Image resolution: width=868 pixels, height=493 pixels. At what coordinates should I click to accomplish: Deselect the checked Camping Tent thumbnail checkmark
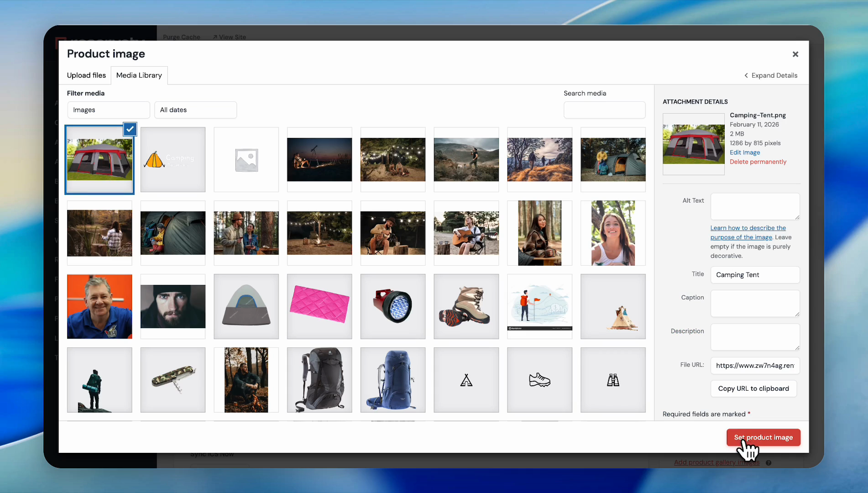coord(130,129)
